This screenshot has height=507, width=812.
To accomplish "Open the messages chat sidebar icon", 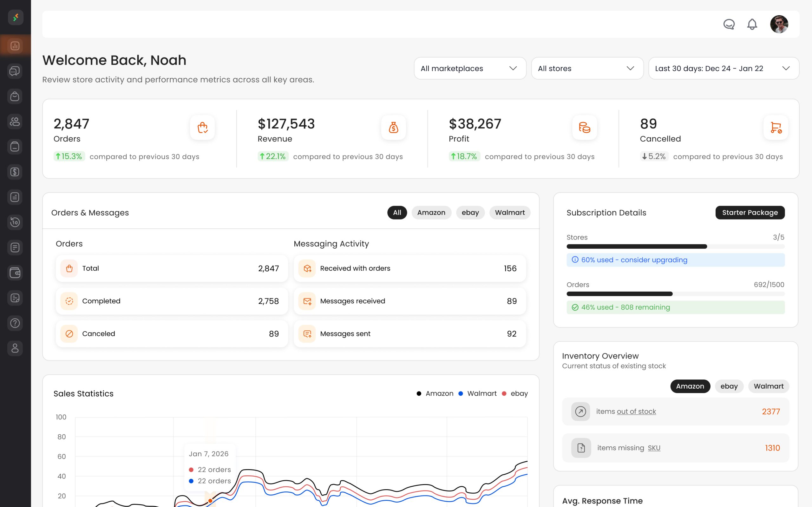I will click(x=15, y=71).
